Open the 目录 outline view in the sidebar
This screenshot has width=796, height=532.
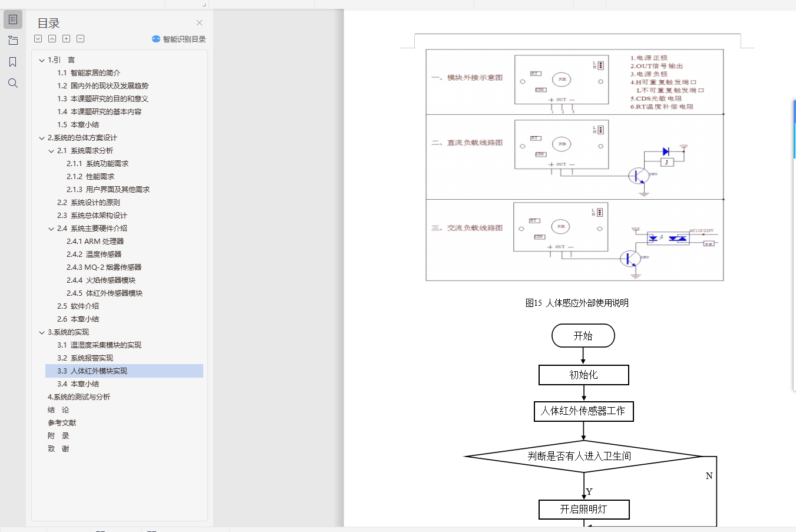pyautogui.click(x=13, y=19)
